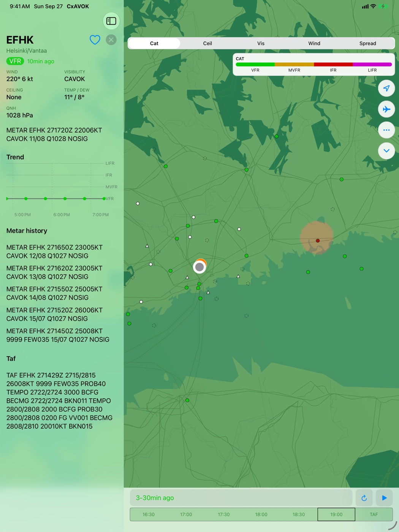Click the VFR category badge
The width and height of the screenshot is (399, 532).
(x=15, y=61)
